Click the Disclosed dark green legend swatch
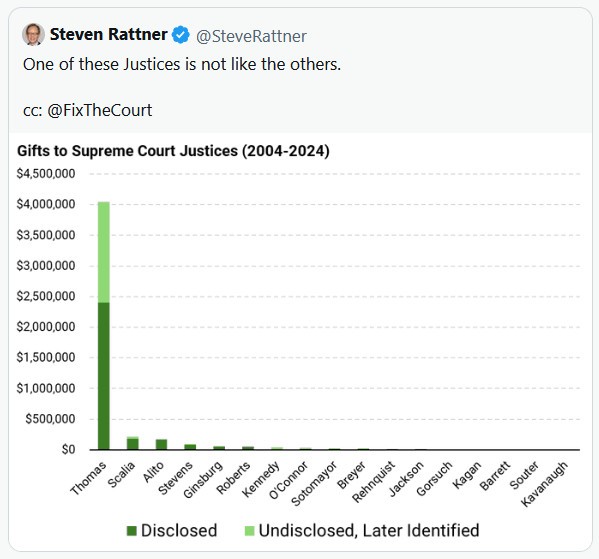This screenshot has height=559, width=599. (x=132, y=530)
